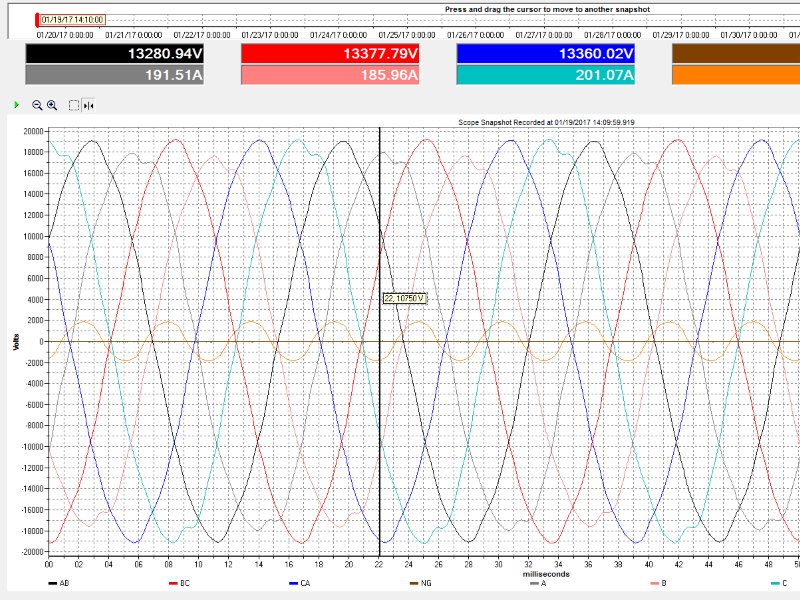
Task: Toggle the vertical cursor marker tool
Action: click(89, 105)
